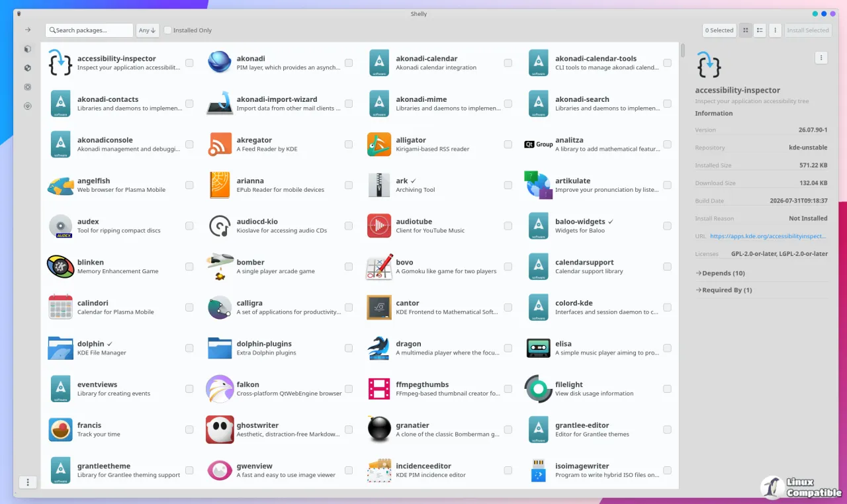Screen dimensions: 847x504
Task: Tick the checkbox for accessibility-inspector
Action: [x=189, y=63]
